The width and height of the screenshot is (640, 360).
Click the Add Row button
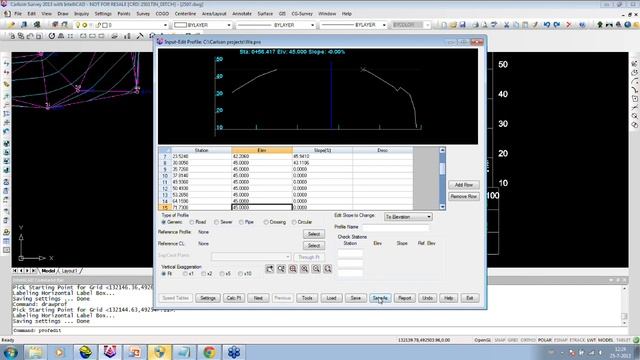click(464, 185)
